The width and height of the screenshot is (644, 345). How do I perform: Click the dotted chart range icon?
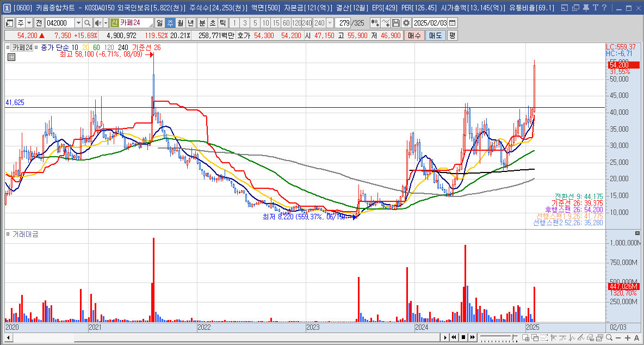544,337
